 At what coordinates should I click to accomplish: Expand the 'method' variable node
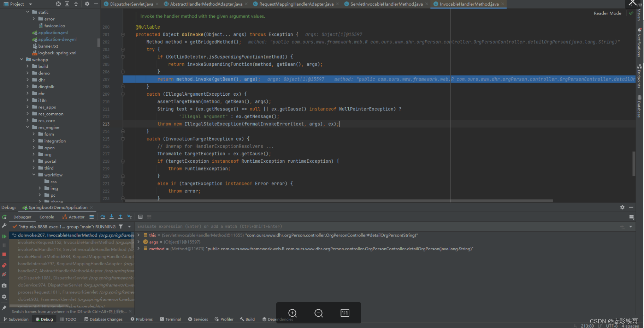[138, 249]
